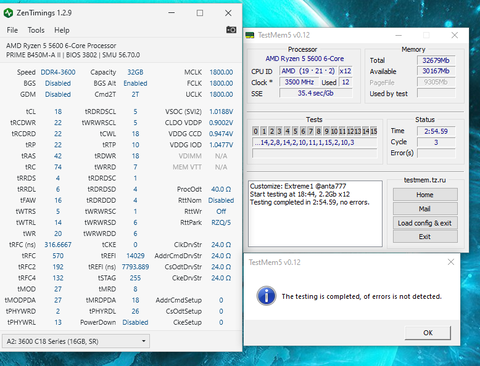Viewport: 480px width, 366px height.
Task: Click the Home button in TestMem5
Action: tap(425, 194)
